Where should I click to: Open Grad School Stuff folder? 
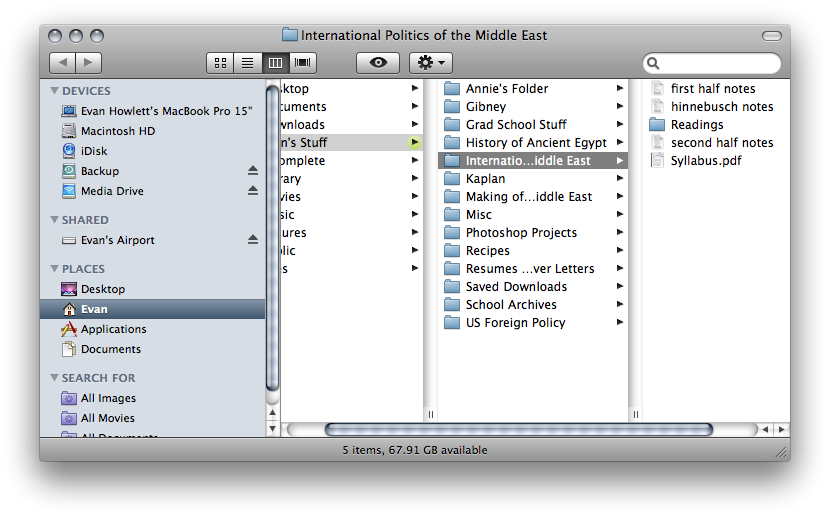click(533, 124)
